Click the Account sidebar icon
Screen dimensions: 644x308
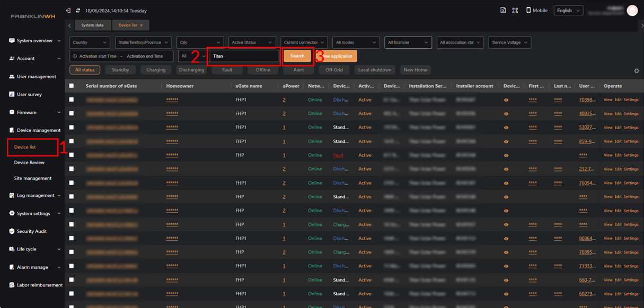(x=12, y=58)
